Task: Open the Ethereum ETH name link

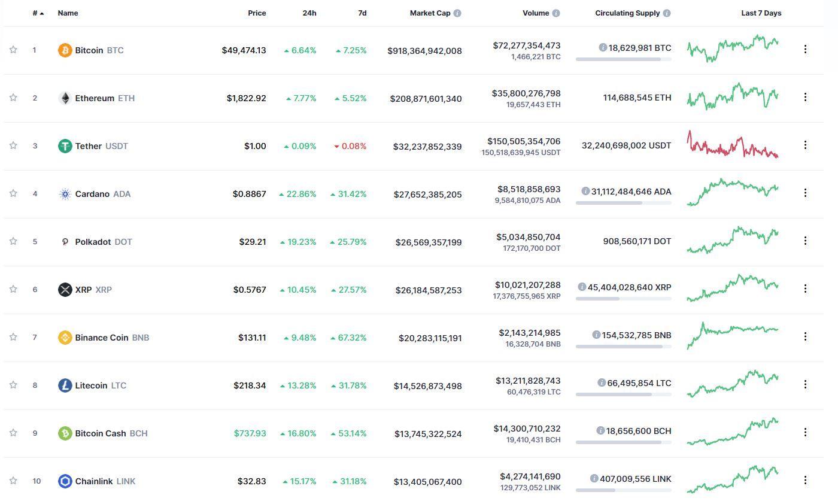Action: tap(105, 98)
